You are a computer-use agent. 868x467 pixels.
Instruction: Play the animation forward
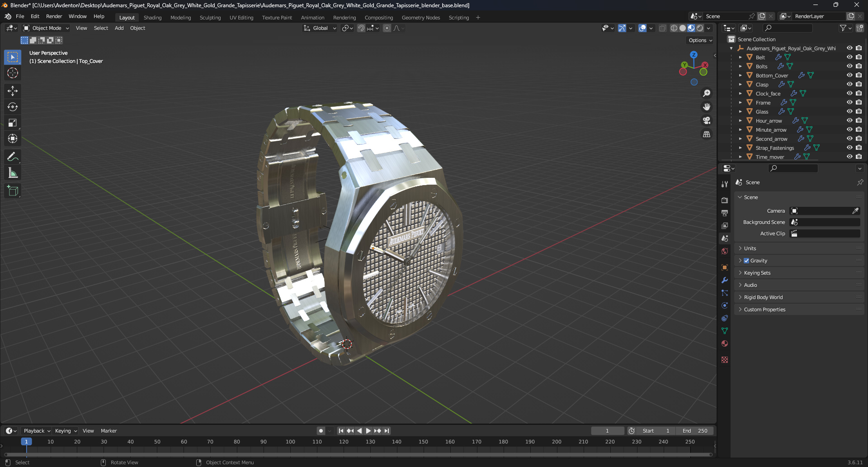pos(368,431)
